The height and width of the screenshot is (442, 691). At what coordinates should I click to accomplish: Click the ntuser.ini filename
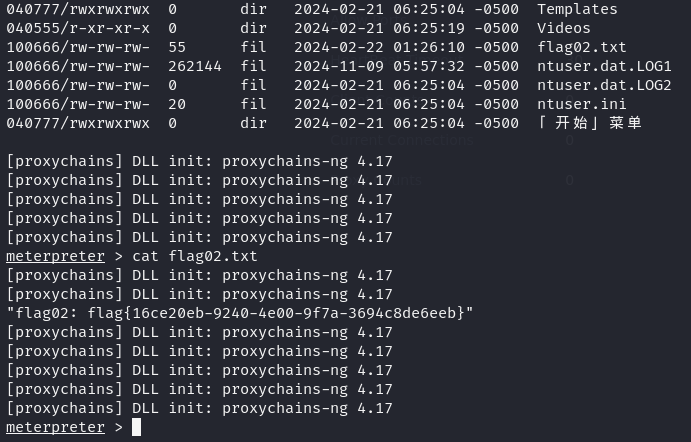tap(582, 104)
